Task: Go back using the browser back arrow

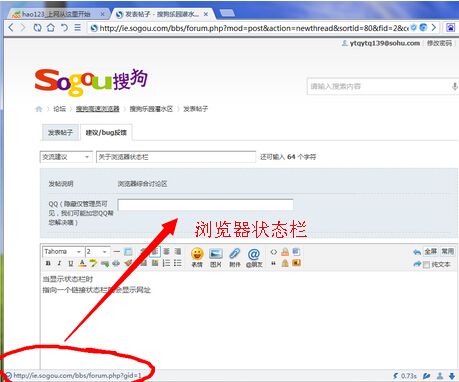Action: click(x=11, y=27)
